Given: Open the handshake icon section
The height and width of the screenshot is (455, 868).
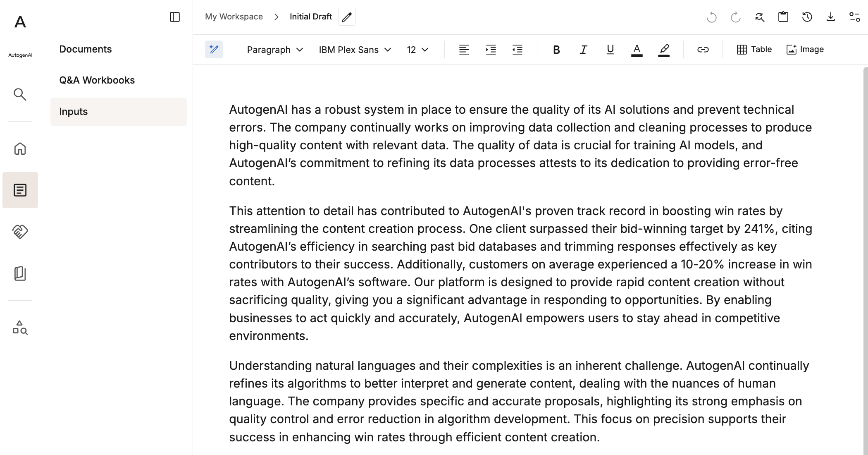Looking at the screenshot, I should tap(20, 231).
